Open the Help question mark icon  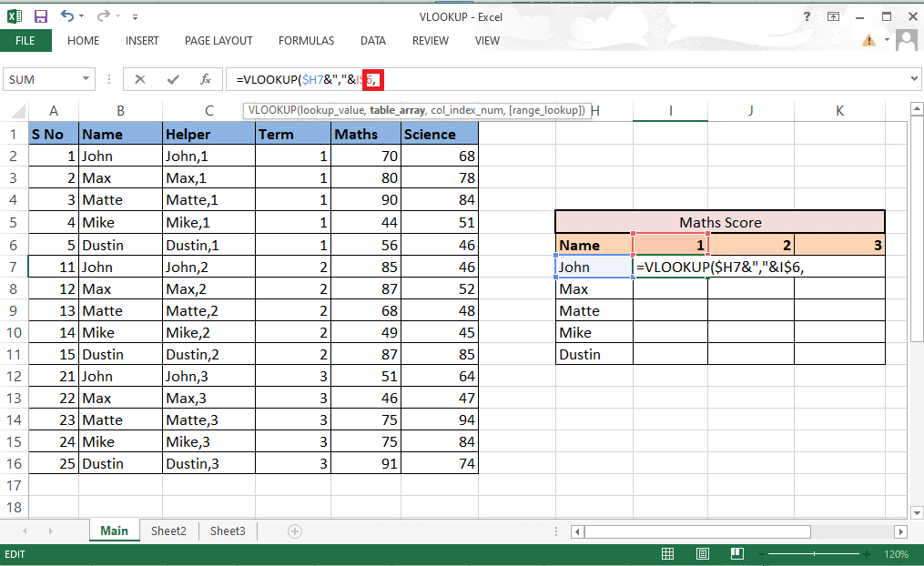pos(807,16)
